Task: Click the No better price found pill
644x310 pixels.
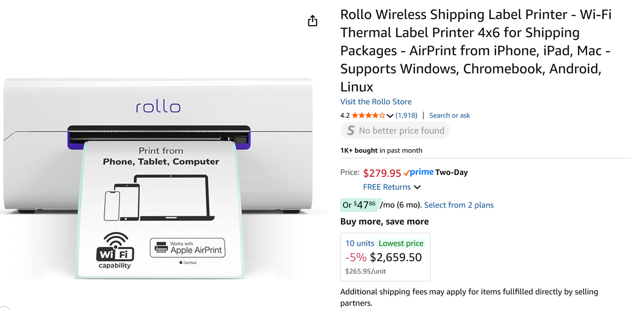Action: coord(395,131)
